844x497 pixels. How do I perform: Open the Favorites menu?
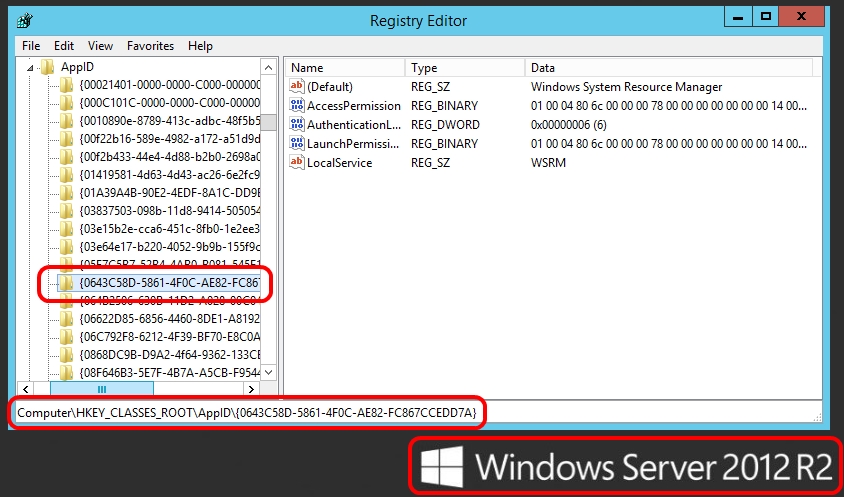(150, 46)
